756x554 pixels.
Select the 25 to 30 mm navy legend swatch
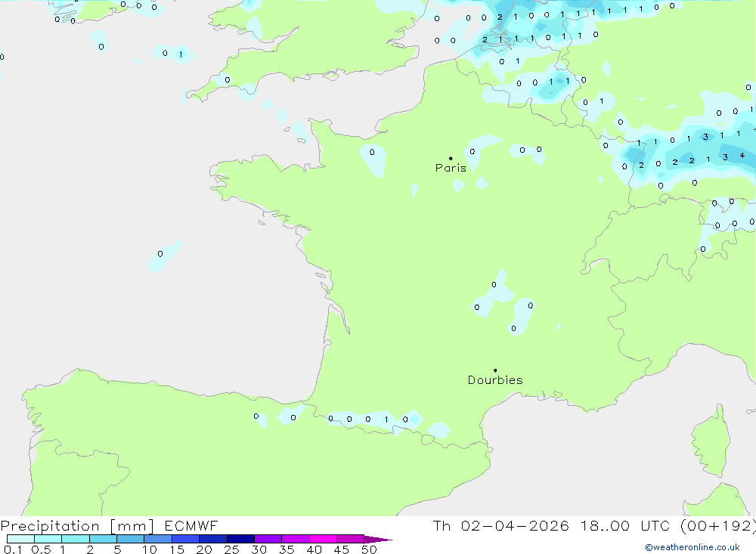point(240,539)
